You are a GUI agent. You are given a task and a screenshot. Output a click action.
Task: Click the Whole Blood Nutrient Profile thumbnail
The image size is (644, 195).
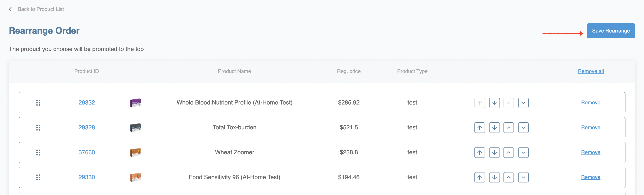pyautogui.click(x=136, y=103)
